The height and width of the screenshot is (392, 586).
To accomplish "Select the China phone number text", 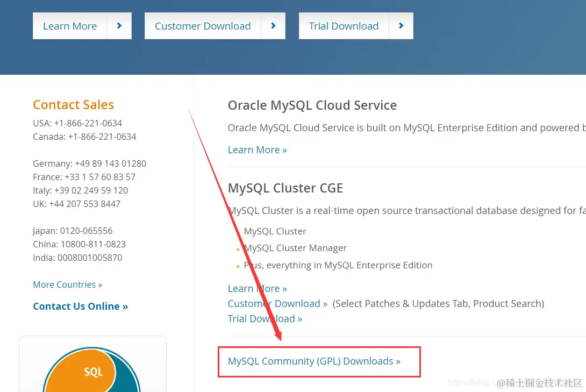I will (x=94, y=244).
